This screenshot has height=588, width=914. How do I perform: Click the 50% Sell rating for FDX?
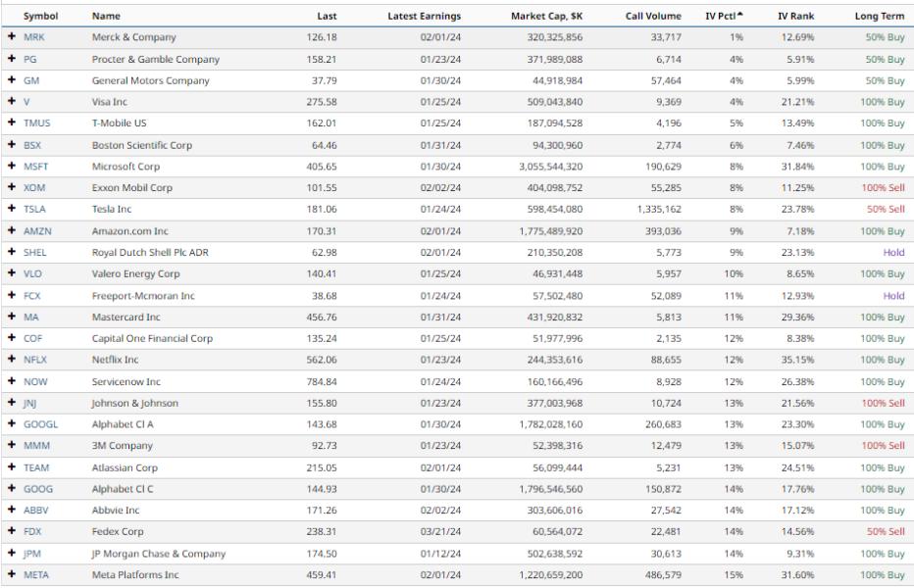coord(886,531)
